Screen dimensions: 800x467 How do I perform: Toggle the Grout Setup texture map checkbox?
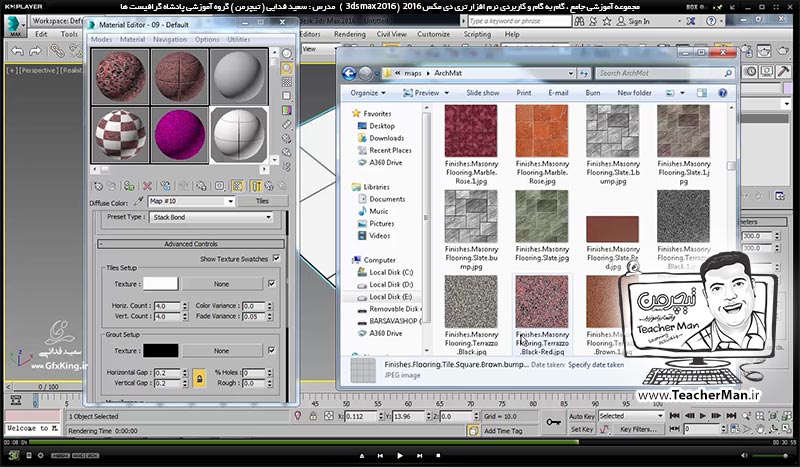point(271,350)
